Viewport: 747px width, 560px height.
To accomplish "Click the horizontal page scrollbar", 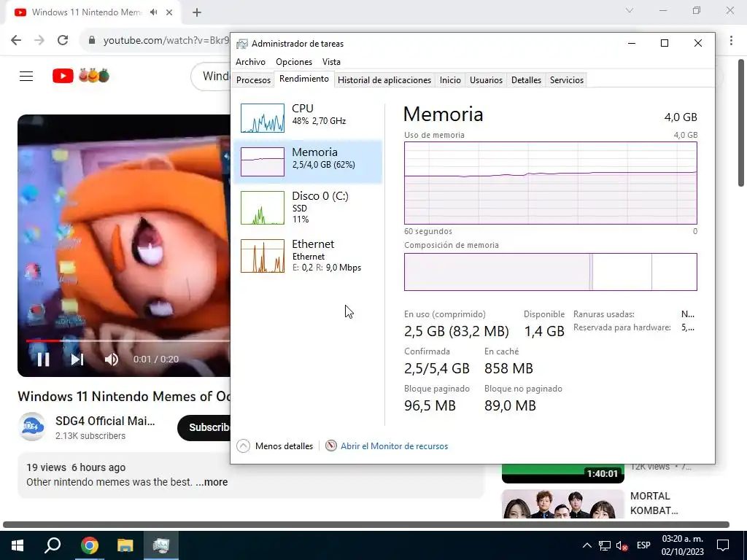I will (x=366, y=525).
